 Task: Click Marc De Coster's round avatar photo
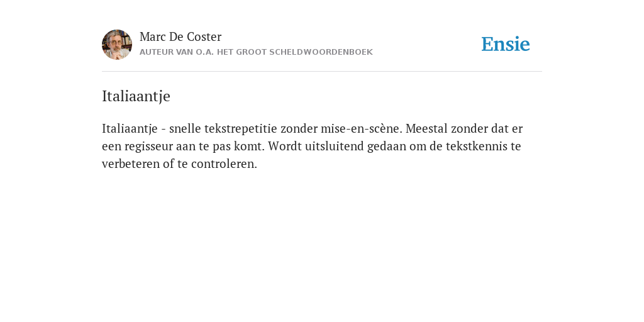[117, 45]
